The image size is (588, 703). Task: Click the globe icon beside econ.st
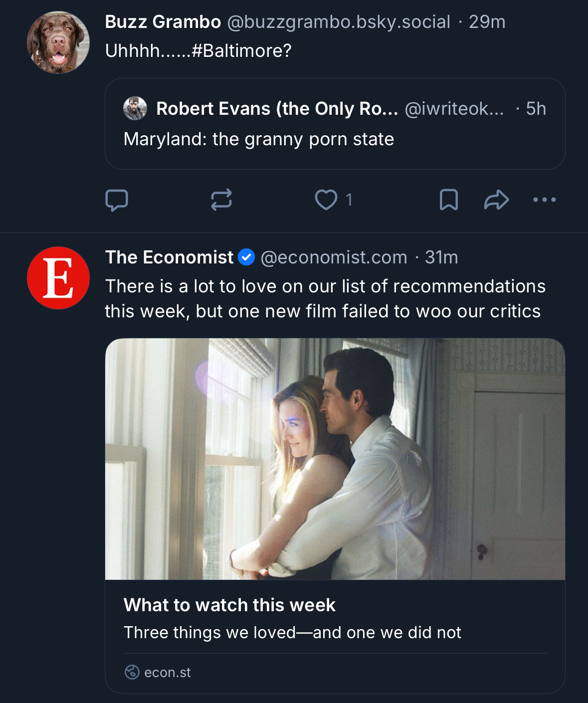click(x=132, y=673)
